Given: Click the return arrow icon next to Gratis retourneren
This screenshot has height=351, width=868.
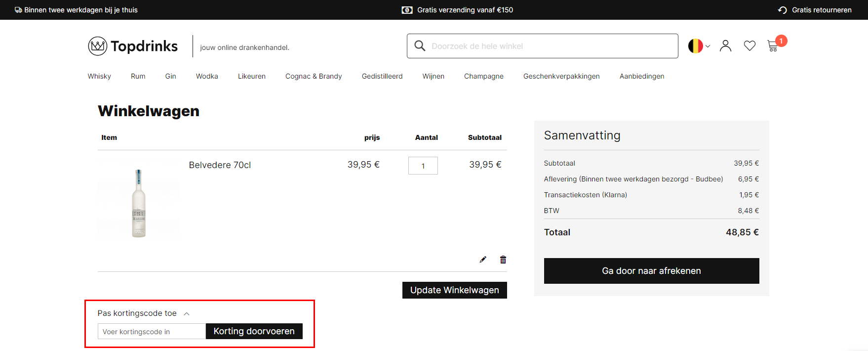Looking at the screenshot, I should (783, 10).
